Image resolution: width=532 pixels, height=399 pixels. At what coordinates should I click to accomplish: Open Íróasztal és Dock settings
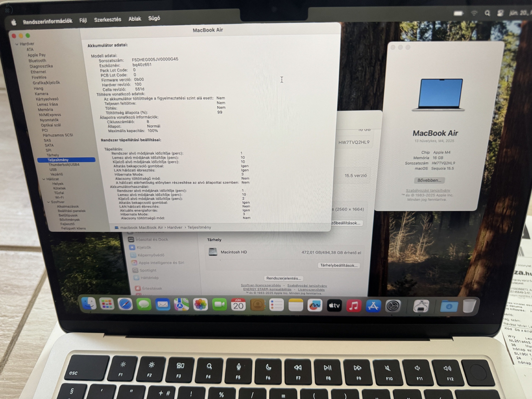tap(148, 240)
